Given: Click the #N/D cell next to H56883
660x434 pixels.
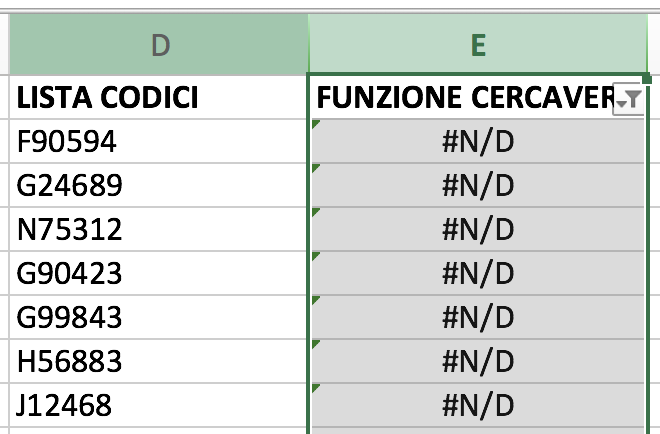Looking at the screenshot, I should (x=478, y=361).
